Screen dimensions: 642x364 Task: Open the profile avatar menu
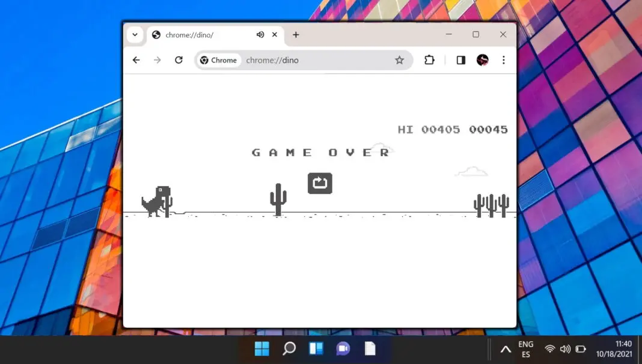[482, 60]
